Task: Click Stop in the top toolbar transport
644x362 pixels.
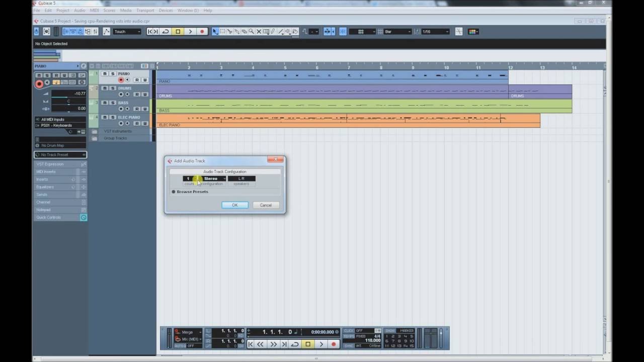Action: click(178, 31)
